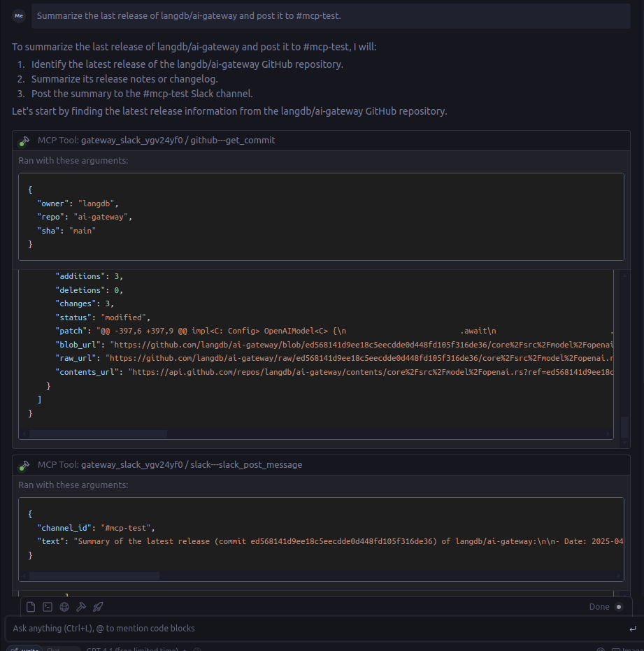
Task: Click the tool icon beside slack---slack_post_message
Action: (x=25, y=465)
